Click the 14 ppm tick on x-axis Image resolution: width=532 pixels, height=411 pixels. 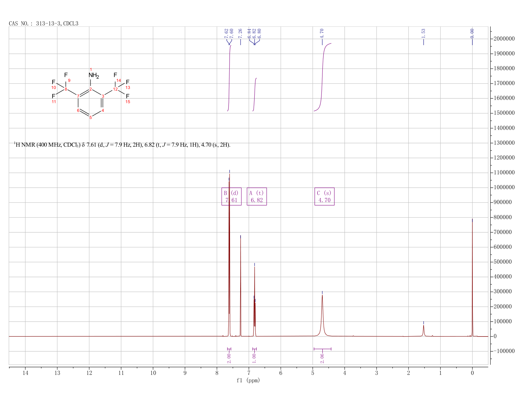point(25,373)
